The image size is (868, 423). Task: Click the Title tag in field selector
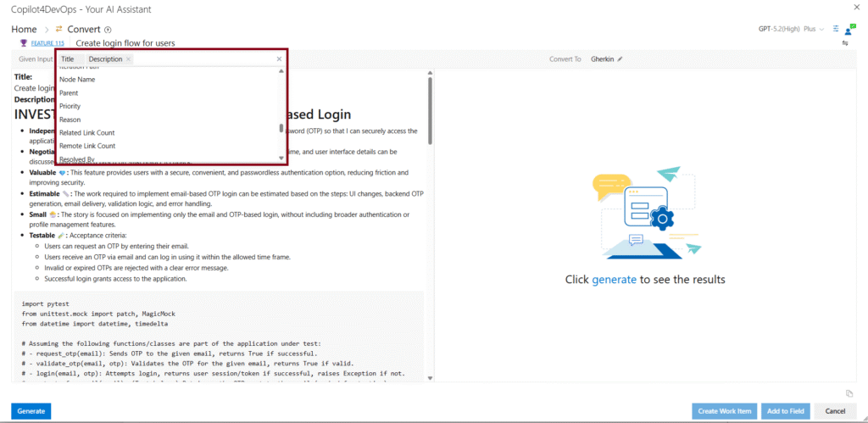point(68,59)
